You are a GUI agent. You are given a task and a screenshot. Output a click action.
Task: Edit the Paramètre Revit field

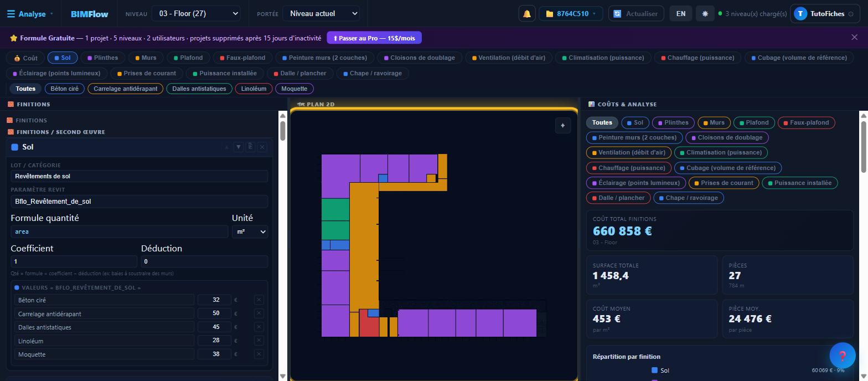(139, 202)
